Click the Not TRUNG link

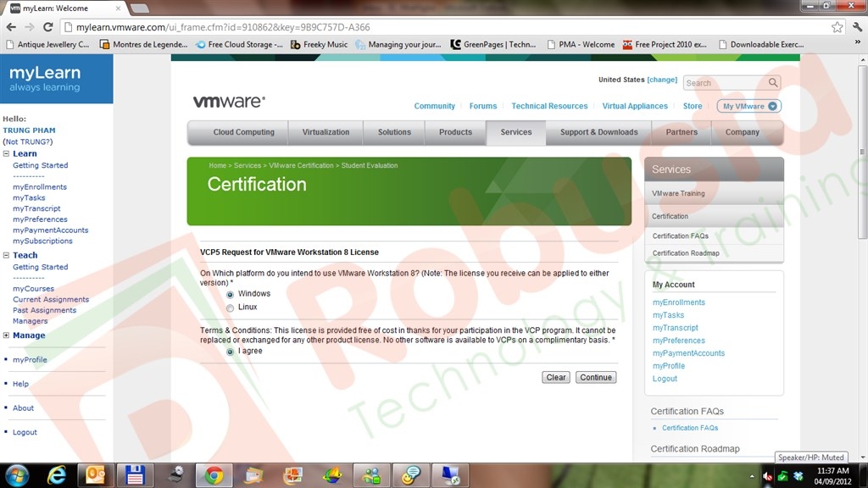click(x=28, y=141)
